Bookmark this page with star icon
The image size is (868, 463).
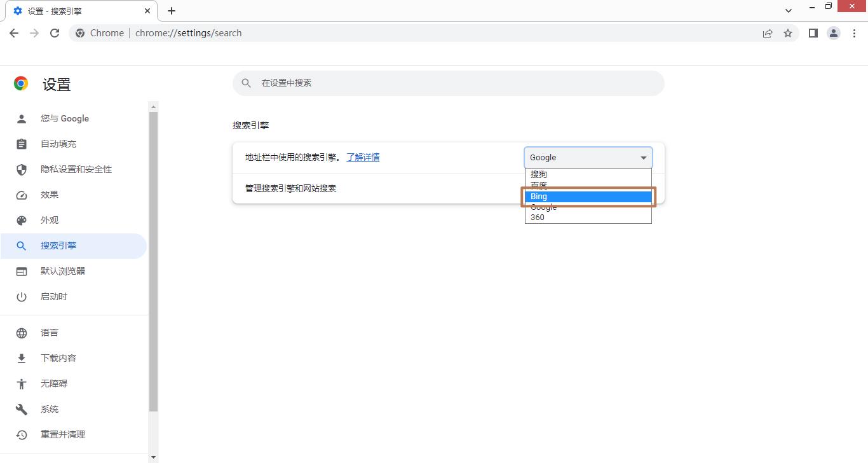tap(788, 33)
